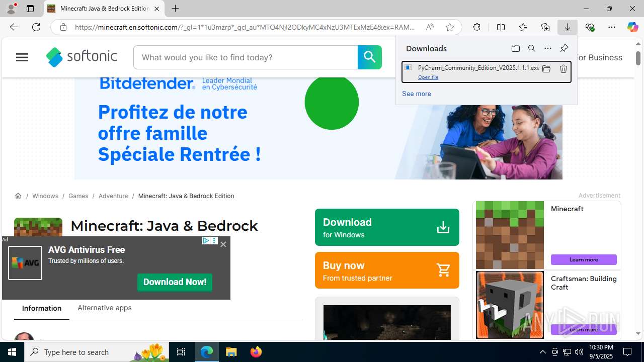The width and height of the screenshot is (644, 362).
Task: Open Collections icon in toolbar
Action: coord(545,27)
